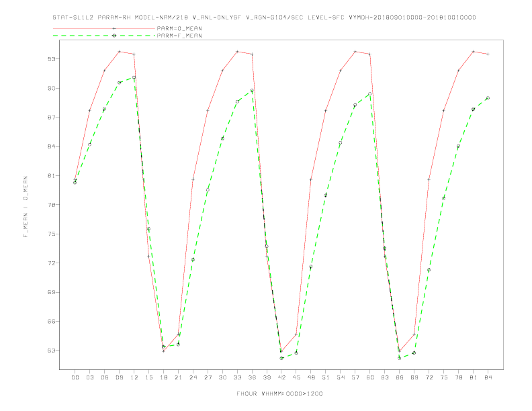This screenshot has width=532, height=411.
Task: Click the x-axis tick label 00
Action: (x=75, y=377)
